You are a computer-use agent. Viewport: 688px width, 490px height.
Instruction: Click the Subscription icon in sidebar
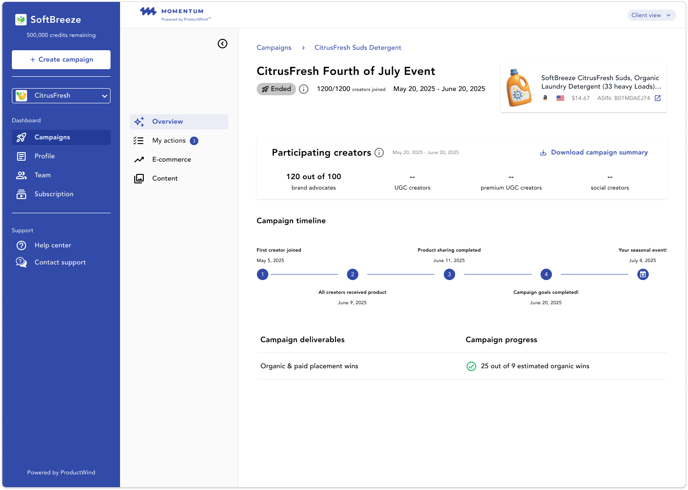pyautogui.click(x=21, y=194)
